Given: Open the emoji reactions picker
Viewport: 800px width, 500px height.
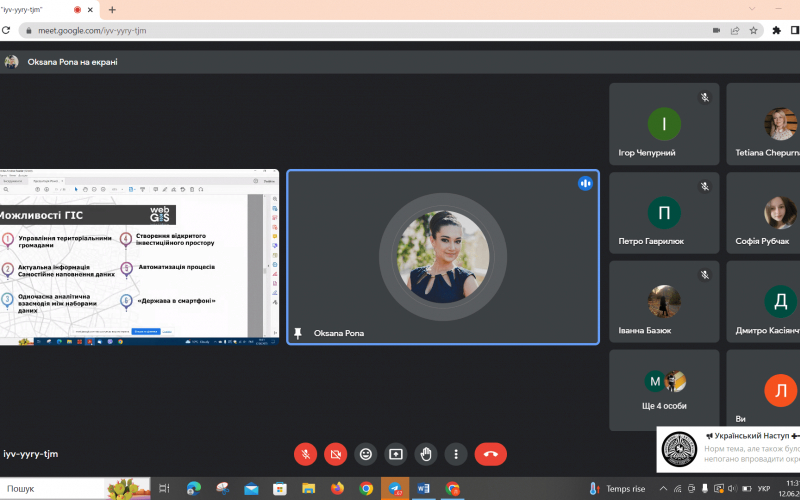Looking at the screenshot, I should pos(365,453).
